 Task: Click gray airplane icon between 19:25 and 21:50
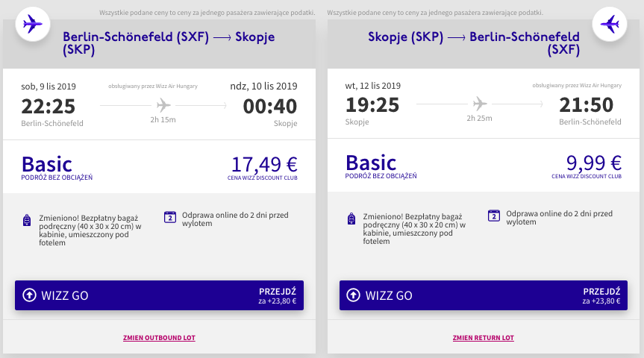(x=480, y=104)
